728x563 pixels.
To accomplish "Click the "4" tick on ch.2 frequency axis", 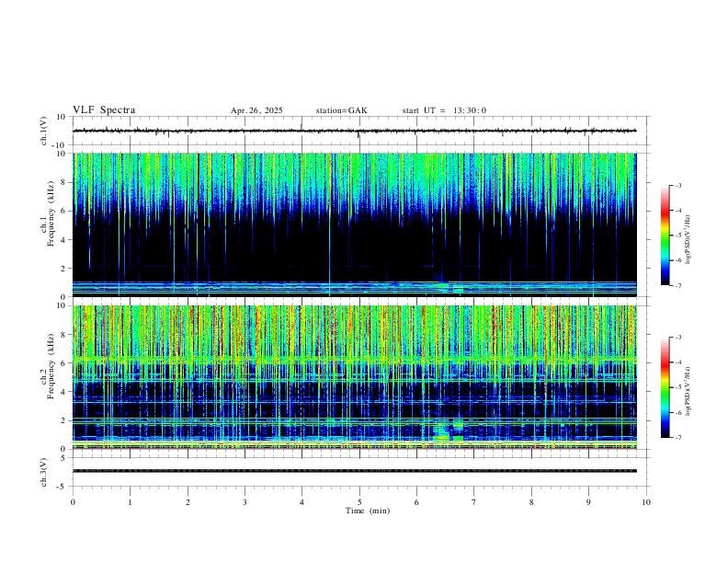I will click(64, 392).
